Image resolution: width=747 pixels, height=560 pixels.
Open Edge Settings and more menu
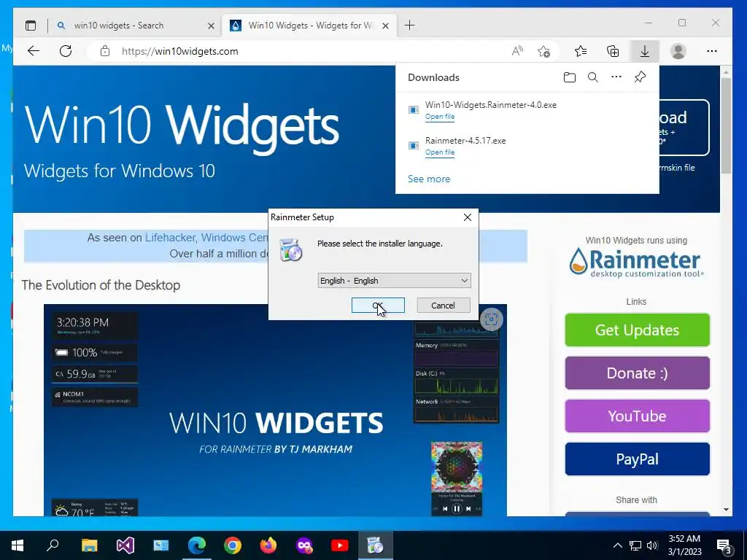tap(712, 51)
